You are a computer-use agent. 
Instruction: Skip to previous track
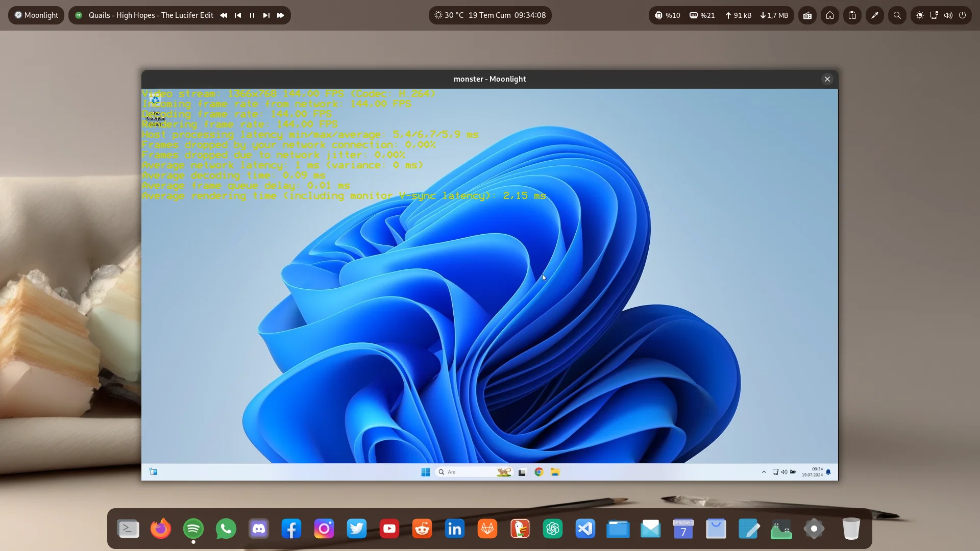coord(238,15)
